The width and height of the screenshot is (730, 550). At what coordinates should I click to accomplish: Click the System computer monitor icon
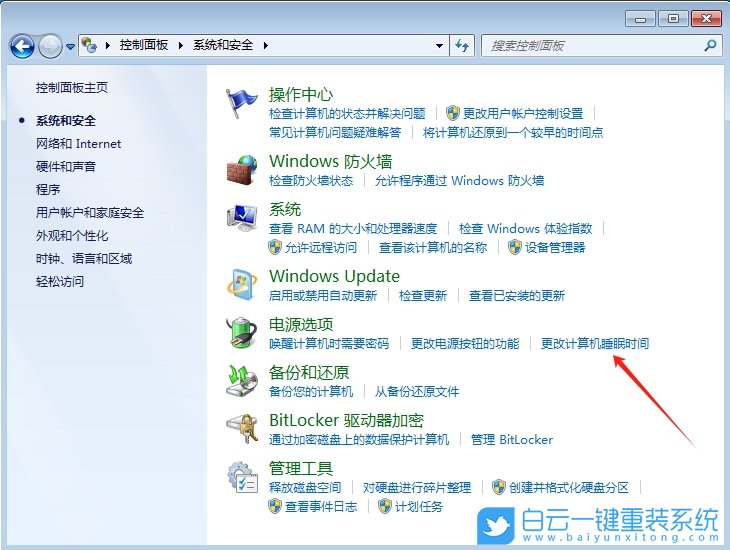pos(242,218)
